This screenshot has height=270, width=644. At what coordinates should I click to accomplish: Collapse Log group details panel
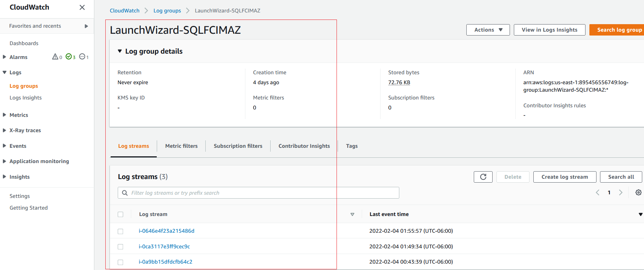[120, 51]
